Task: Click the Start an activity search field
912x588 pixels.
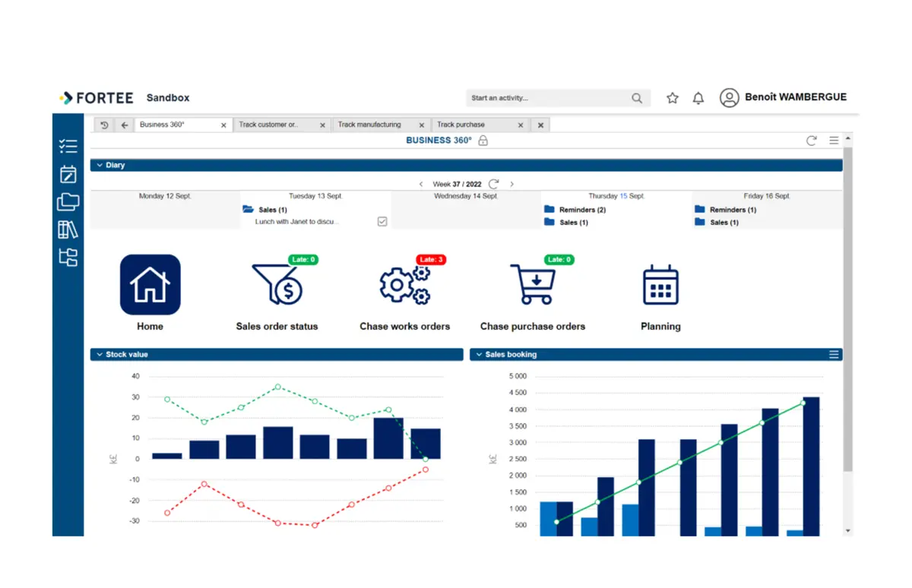Action: (x=547, y=98)
